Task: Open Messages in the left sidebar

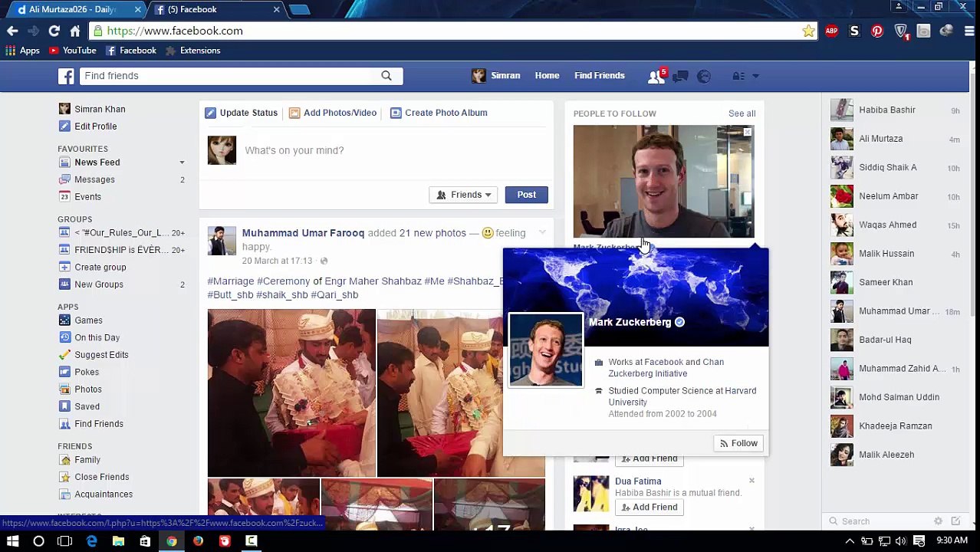Action: (x=94, y=179)
